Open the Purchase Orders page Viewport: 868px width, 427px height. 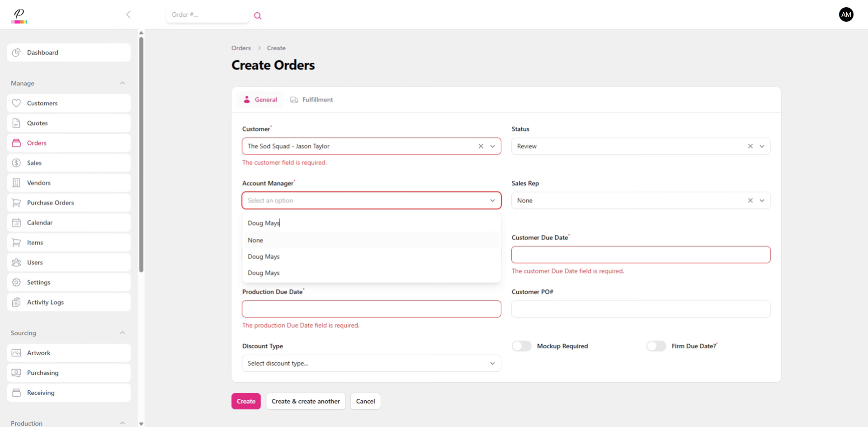point(50,202)
